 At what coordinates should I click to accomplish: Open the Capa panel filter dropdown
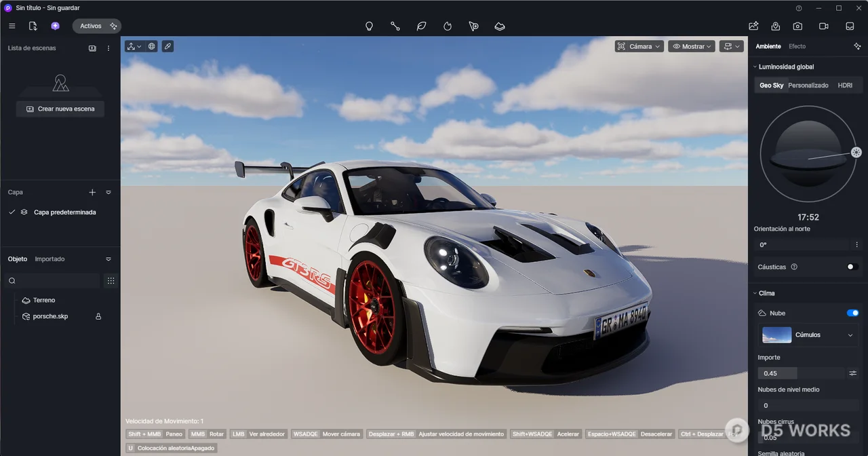(108, 193)
